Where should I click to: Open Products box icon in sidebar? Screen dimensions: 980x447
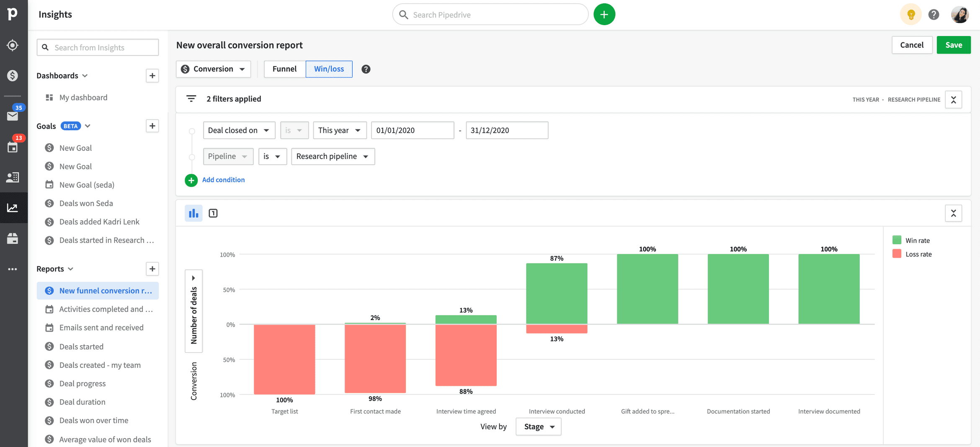(13, 238)
